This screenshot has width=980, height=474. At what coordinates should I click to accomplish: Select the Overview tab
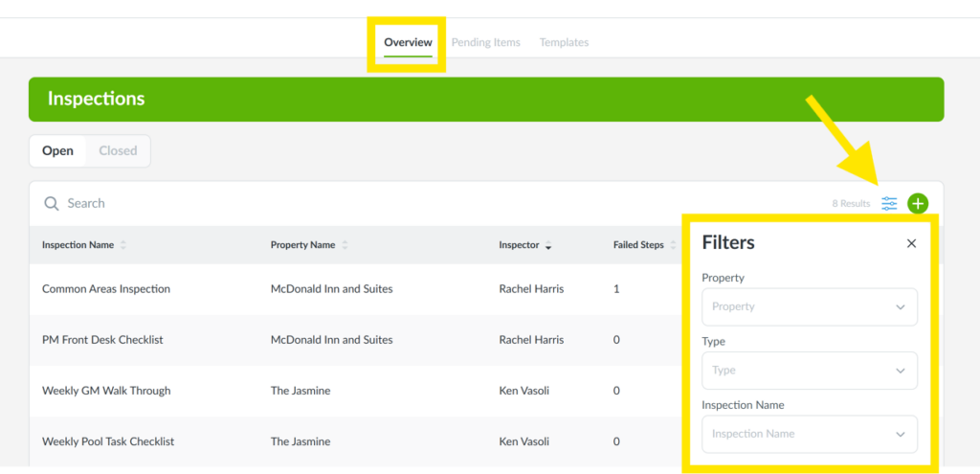[408, 42]
